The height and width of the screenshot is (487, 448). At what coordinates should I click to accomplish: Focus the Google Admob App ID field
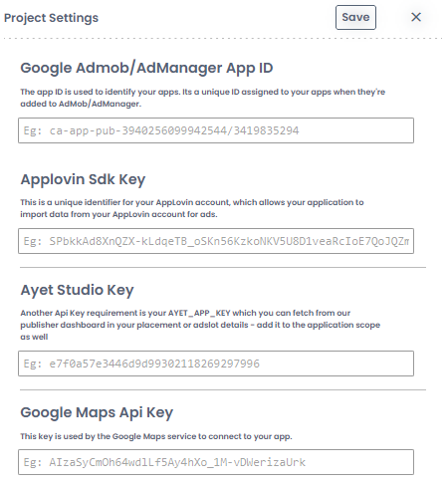click(x=216, y=130)
